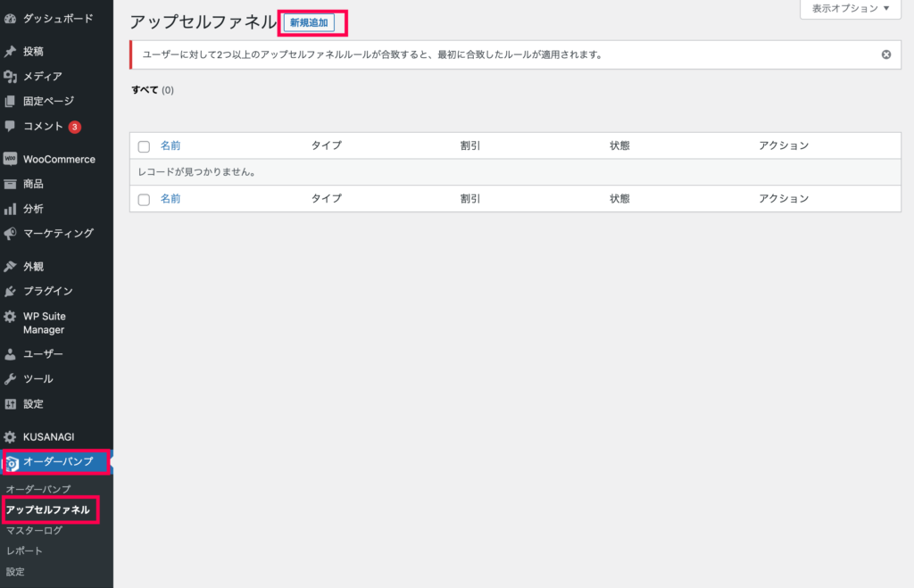Screen dimensions: 914x588
Task: Open ダッシュボード menu item
Action: tap(58, 19)
